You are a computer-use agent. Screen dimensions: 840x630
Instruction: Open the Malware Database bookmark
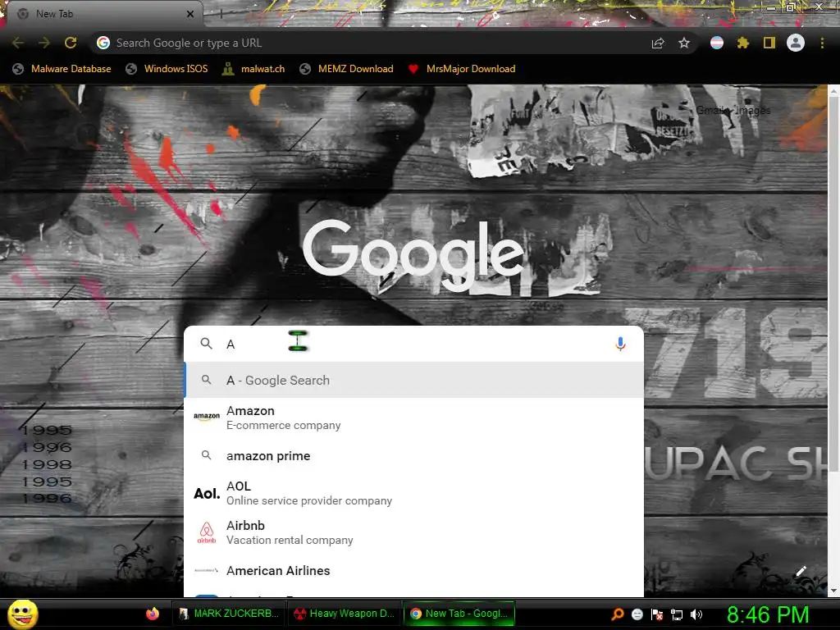tap(62, 69)
